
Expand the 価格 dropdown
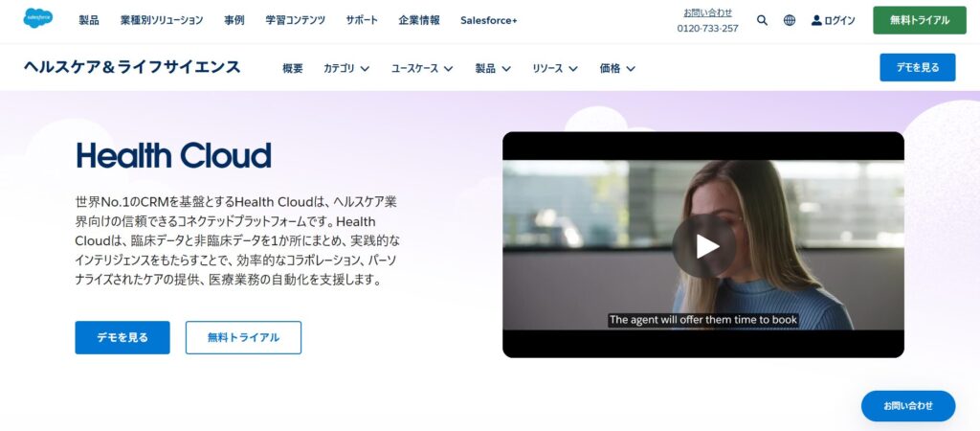tap(617, 68)
